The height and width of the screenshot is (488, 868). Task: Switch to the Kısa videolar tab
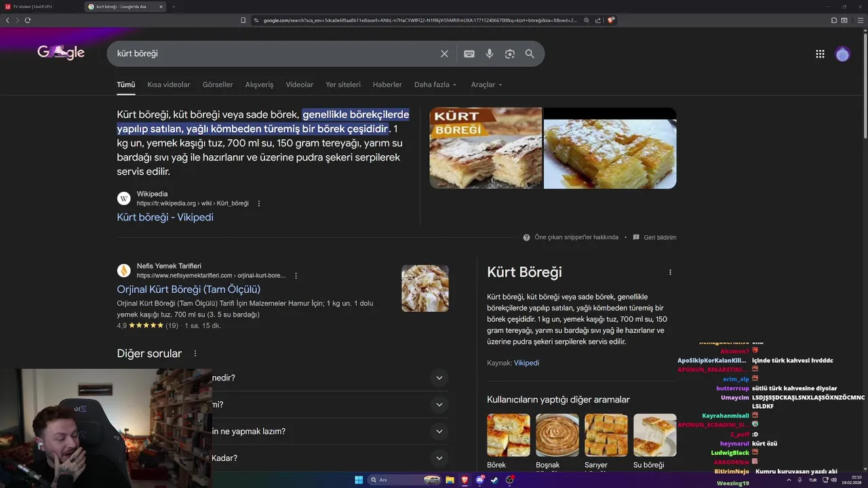tap(169, 85)
